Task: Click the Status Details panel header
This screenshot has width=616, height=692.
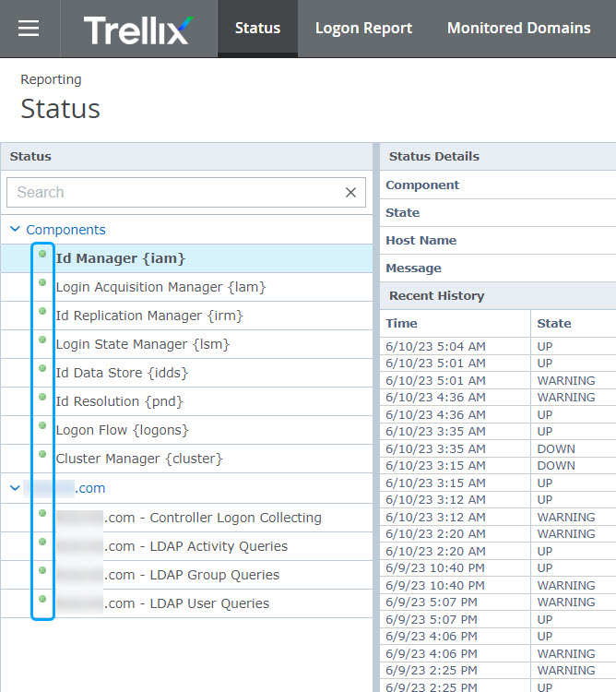Action: [498, 157]
